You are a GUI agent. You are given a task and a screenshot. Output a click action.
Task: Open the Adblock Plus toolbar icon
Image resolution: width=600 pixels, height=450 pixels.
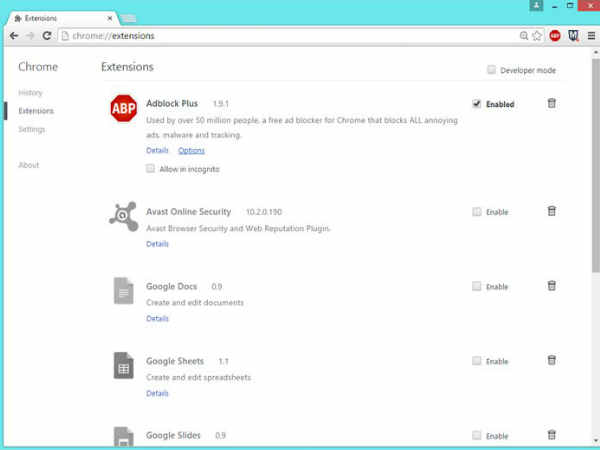pyautogui.click(x=555, y=36)
